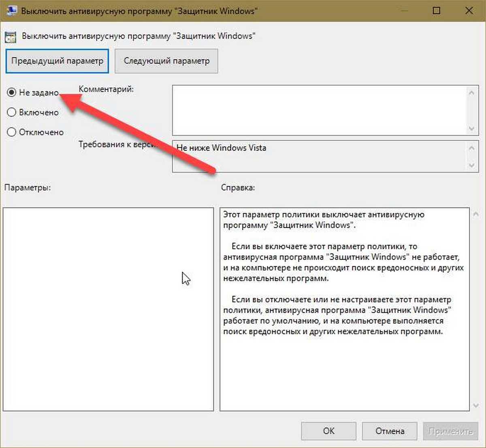Image resolution: width=486 pixels, height=448 pixels.
Task: Go to "Следующий параметр"
Action: [x=166, y=61]
